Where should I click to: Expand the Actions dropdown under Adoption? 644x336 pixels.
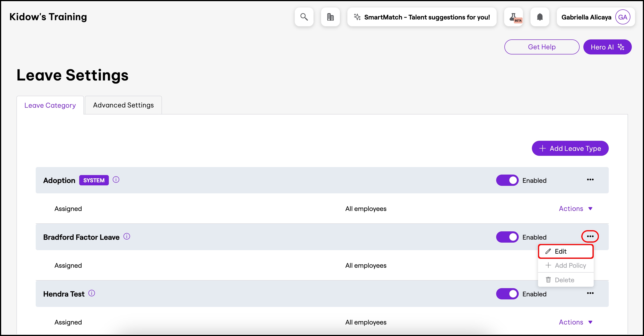pyautogui.click(x=576, y=209)
